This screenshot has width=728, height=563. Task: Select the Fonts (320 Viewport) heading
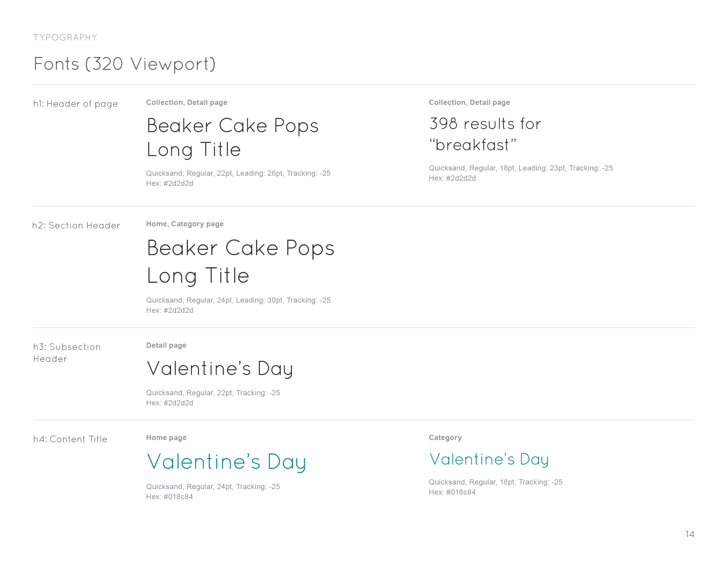125,64
